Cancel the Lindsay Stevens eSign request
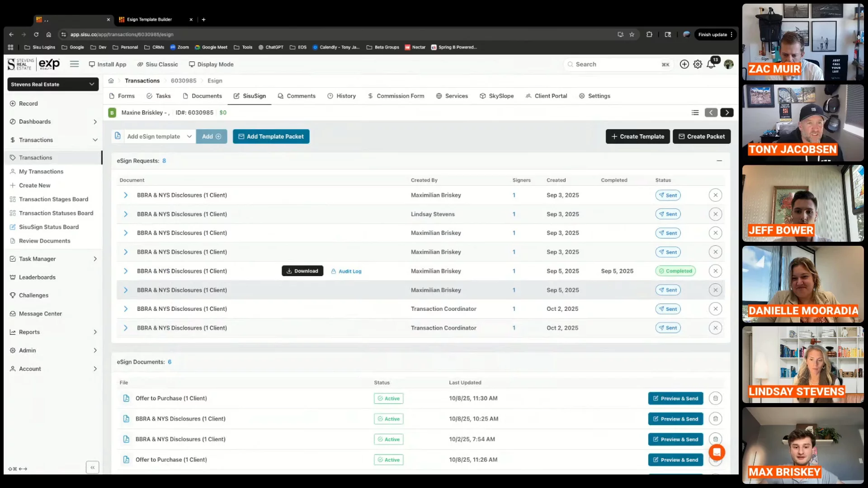Viewport: 868px width, 488px height. (715, 214)
